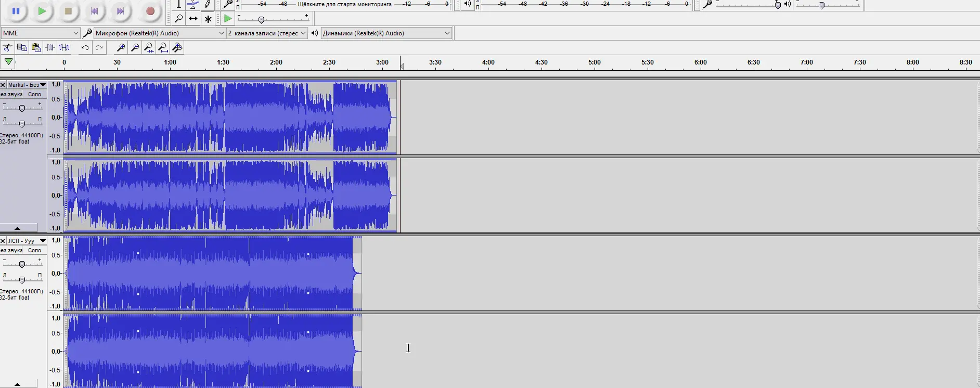Select the Draw (pencil) tool

coord(208,5)
